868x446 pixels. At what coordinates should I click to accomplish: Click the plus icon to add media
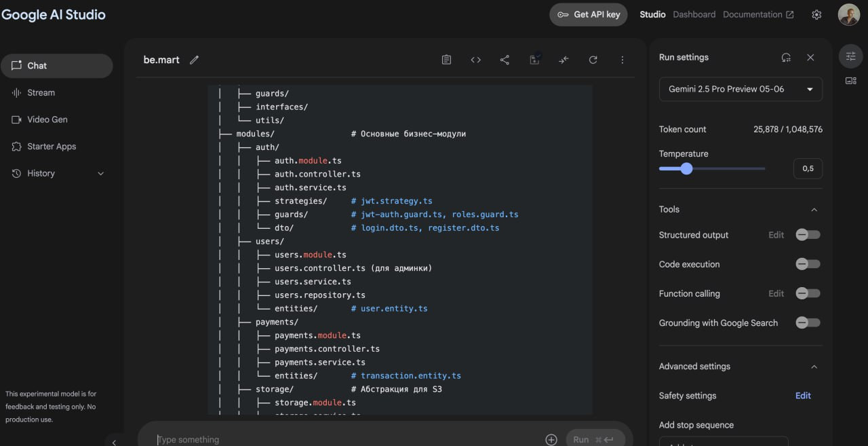point(551,439)
